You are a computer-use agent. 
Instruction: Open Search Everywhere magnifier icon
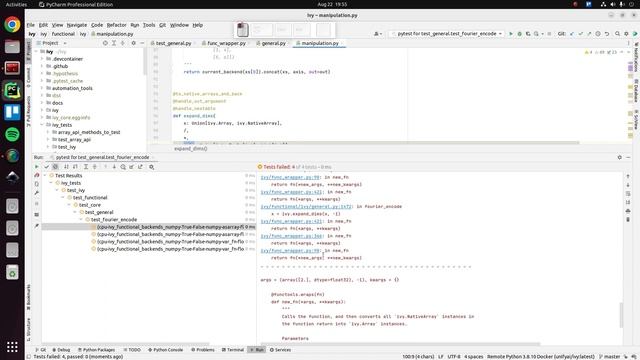(618, 34)
